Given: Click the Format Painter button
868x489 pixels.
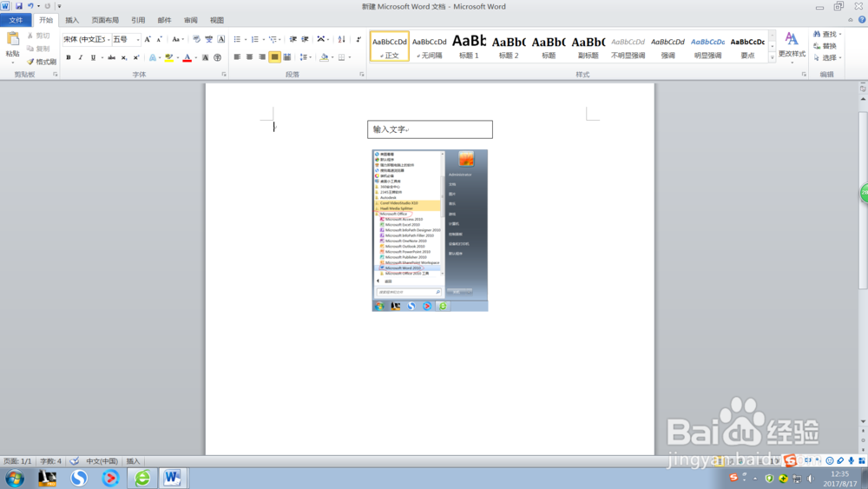Looking at the screenshot, I should point(42,62).
